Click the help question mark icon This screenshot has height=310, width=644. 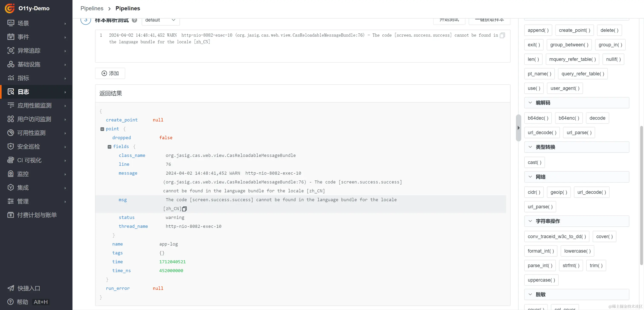pos(135,20)
